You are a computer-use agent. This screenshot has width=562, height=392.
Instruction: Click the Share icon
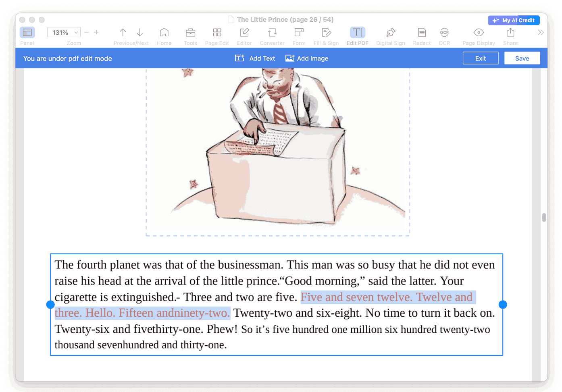510,32
